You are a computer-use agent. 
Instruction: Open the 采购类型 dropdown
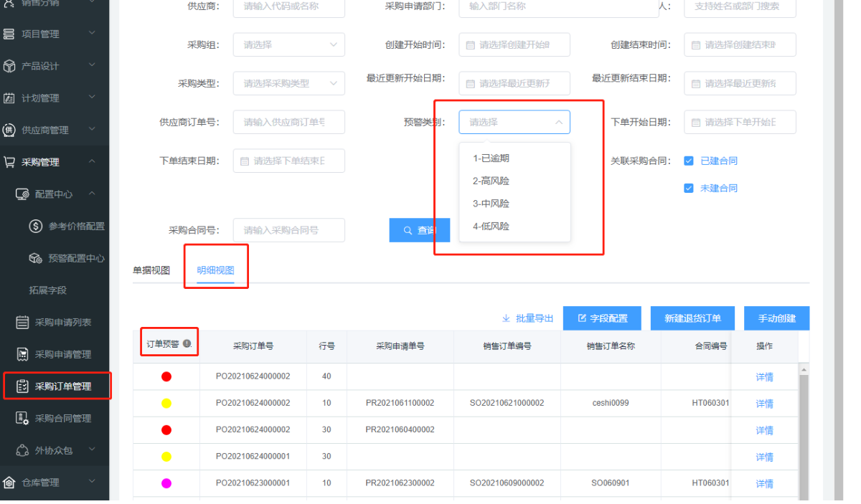pos(288,83)
